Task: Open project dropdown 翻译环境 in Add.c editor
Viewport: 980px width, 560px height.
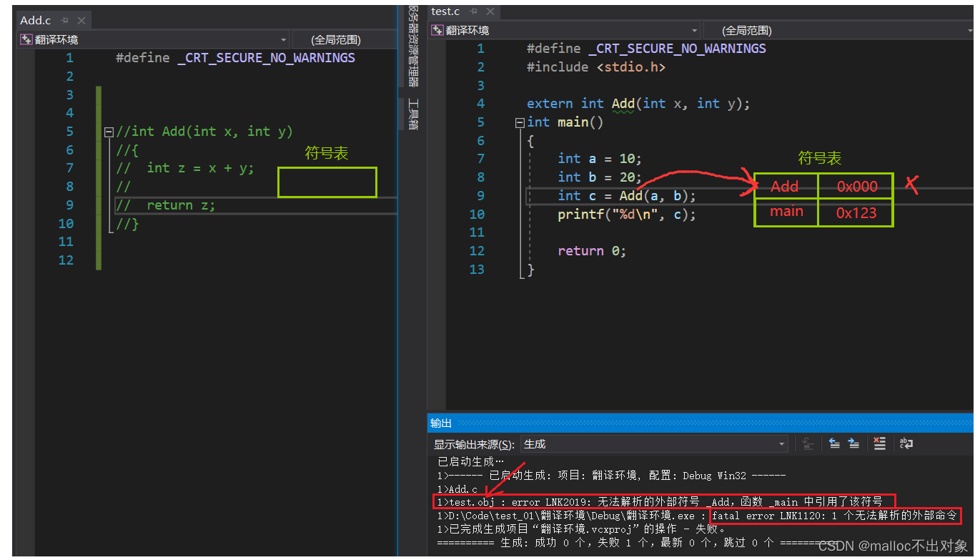Action: pos(154,40)
